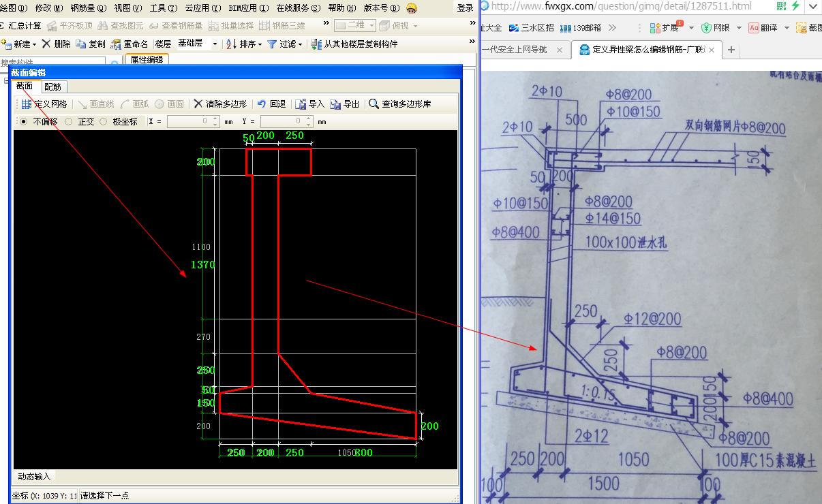Click the 钢筋三维 toolbar icon
The image size is (822, 504).
(264, 26)
